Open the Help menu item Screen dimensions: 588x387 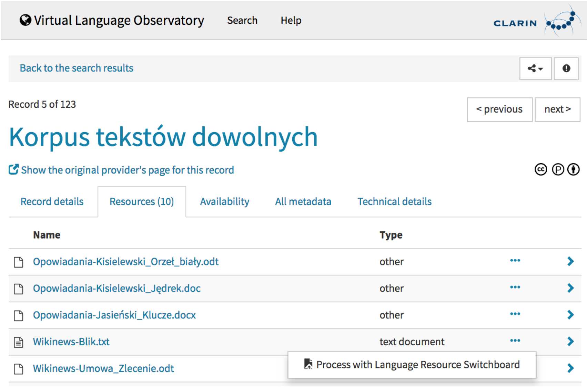[x=291, y=20]
